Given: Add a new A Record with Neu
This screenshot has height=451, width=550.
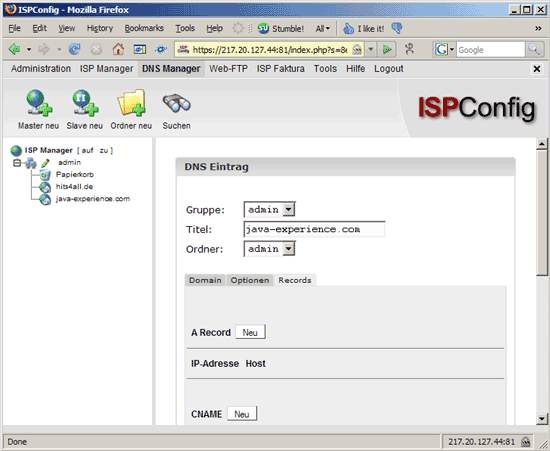Looking at the screenshot, I should pos(250,332).
